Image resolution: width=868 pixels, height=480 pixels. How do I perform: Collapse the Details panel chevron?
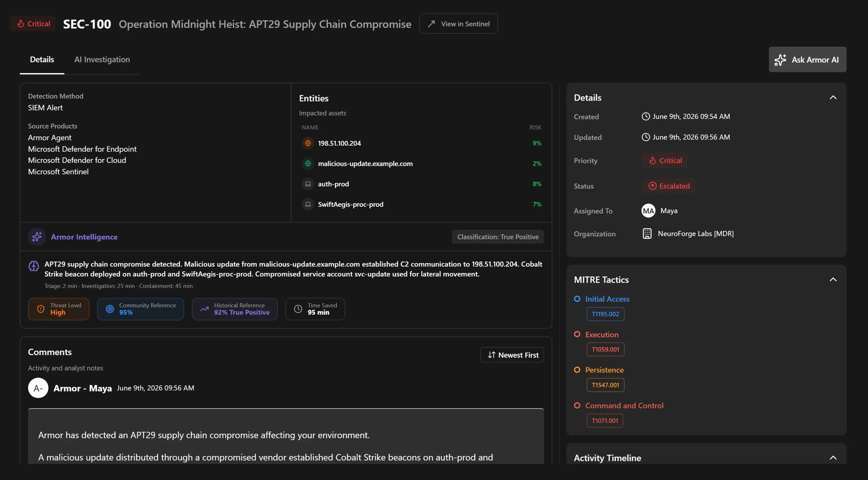(833, 98)
